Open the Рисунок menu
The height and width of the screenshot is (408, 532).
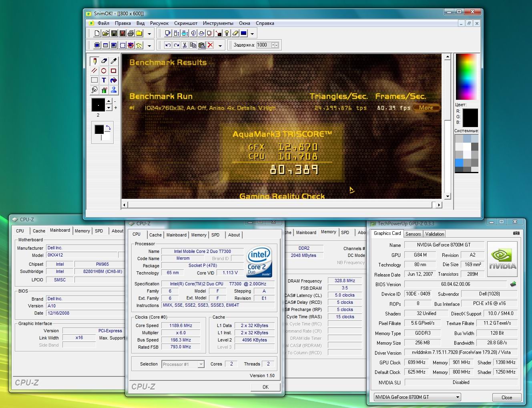159,23
